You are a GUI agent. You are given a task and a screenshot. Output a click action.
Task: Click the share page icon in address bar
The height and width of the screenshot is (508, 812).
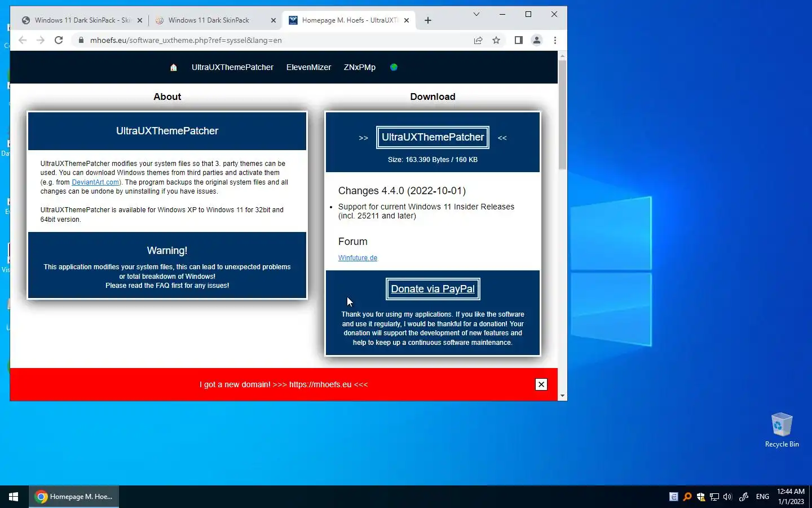pyautogui.click(x=478, y=40)
